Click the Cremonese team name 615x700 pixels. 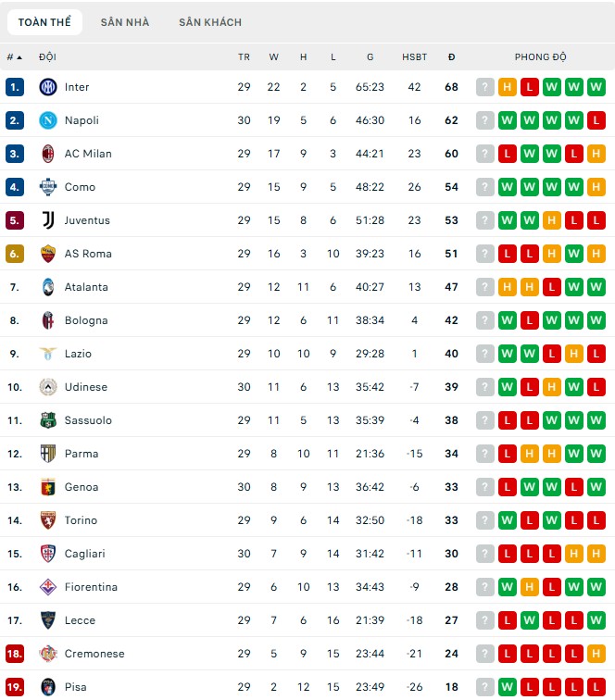click(x=94, y=654)
